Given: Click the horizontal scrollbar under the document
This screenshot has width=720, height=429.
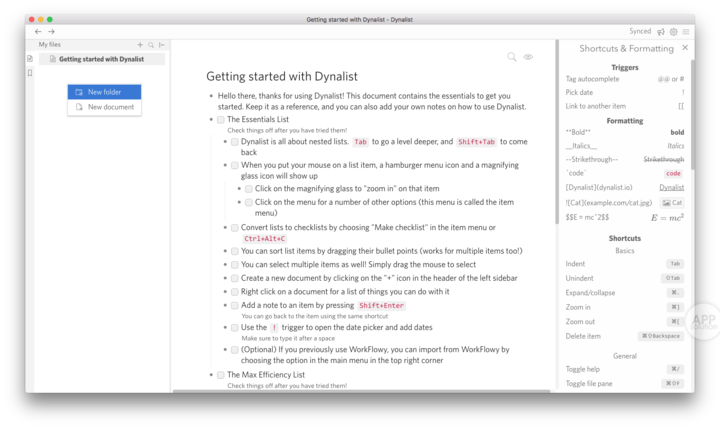Looking at the screenshot, I should point(361,391).
